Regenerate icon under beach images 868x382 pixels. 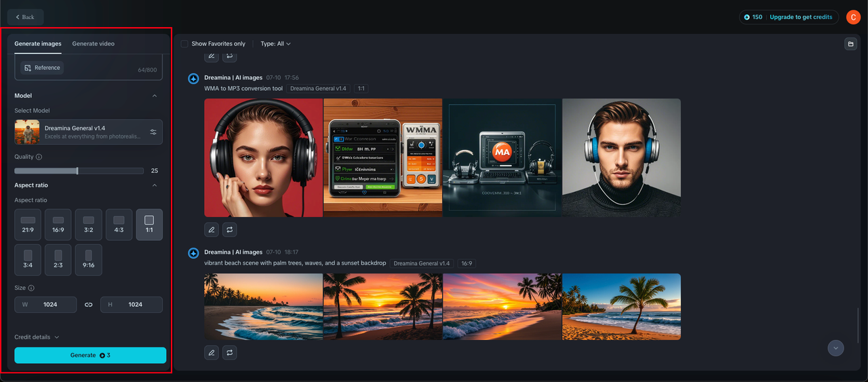tap(230, 353)
